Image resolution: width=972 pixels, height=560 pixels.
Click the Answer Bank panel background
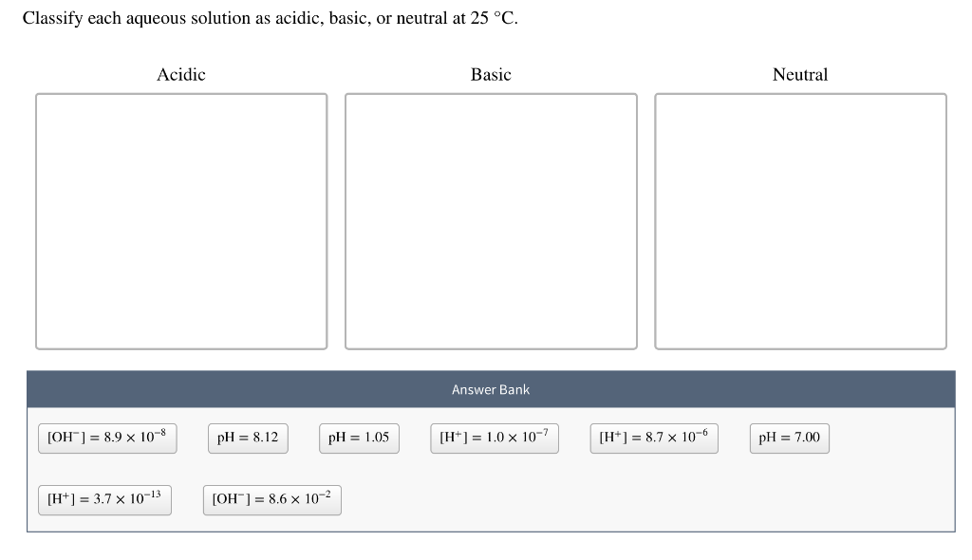(x=664, y=499)
